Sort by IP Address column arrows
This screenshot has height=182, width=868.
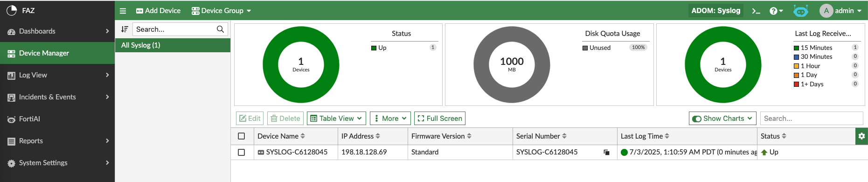tap(378, 136)
